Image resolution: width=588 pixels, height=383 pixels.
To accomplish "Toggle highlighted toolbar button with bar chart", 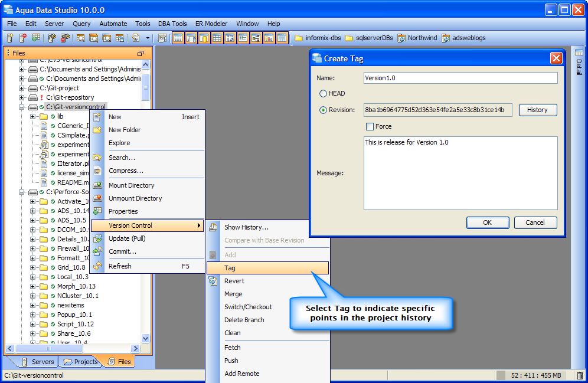I will click(x=269, y=38).
